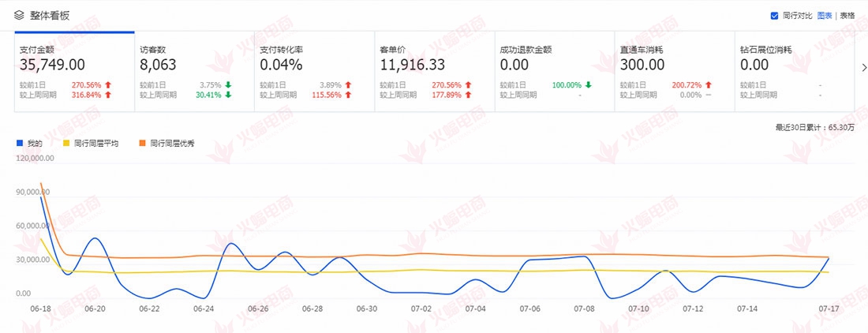Click the red up arrow next to 支付金额 270.56%
The image size is (868, 333).
108,84
